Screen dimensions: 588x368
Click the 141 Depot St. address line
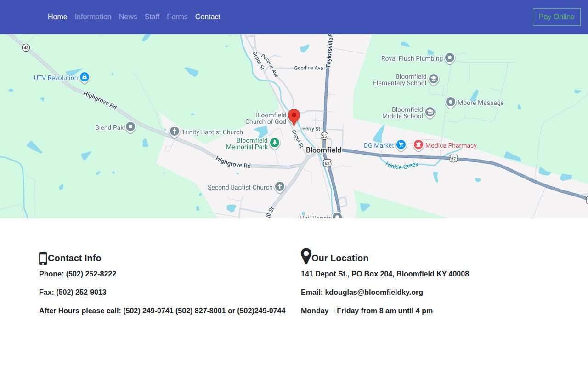point(385,274)
